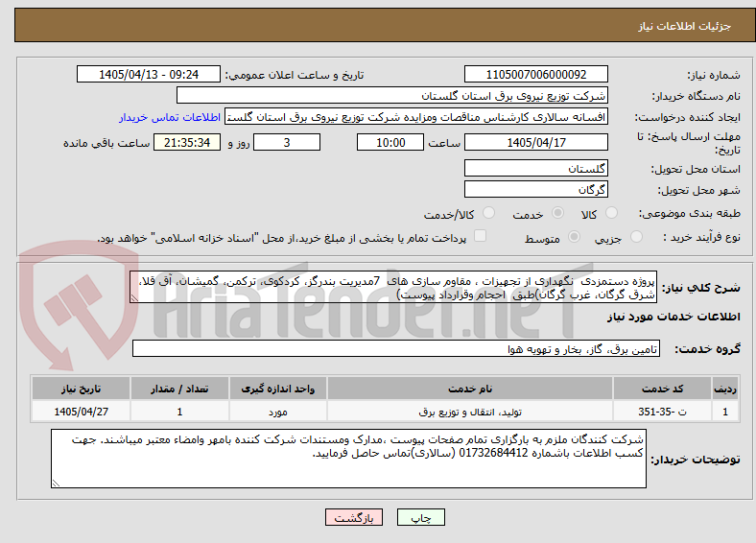This screenshot has width=756, height=543.
Task: Click the اطلاعات خدمات مورد نیاز section heading
Action: (x=673, y=317)
